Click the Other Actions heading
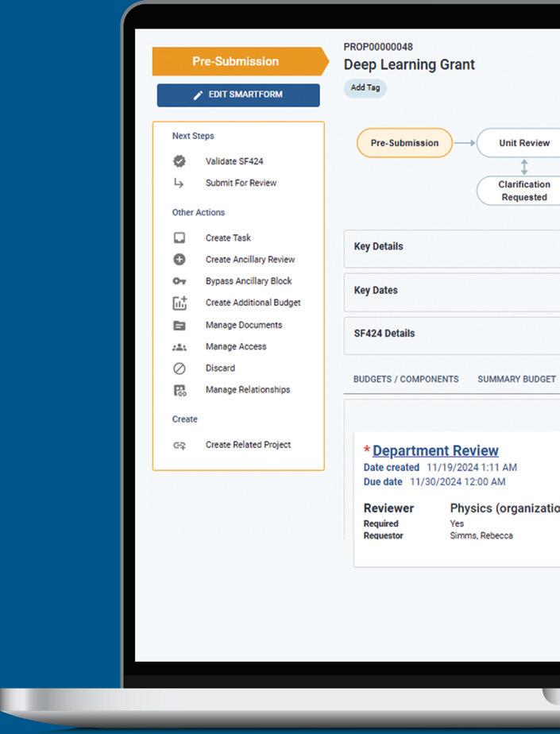This screenshot has width=560, height=734. click(x=199, y=212)
